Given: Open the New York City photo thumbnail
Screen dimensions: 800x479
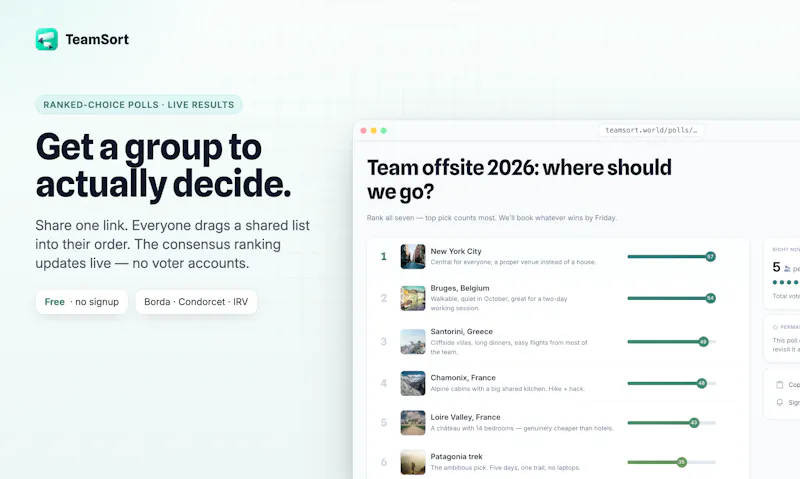Looking at the screenshot, I should point(413,257).
